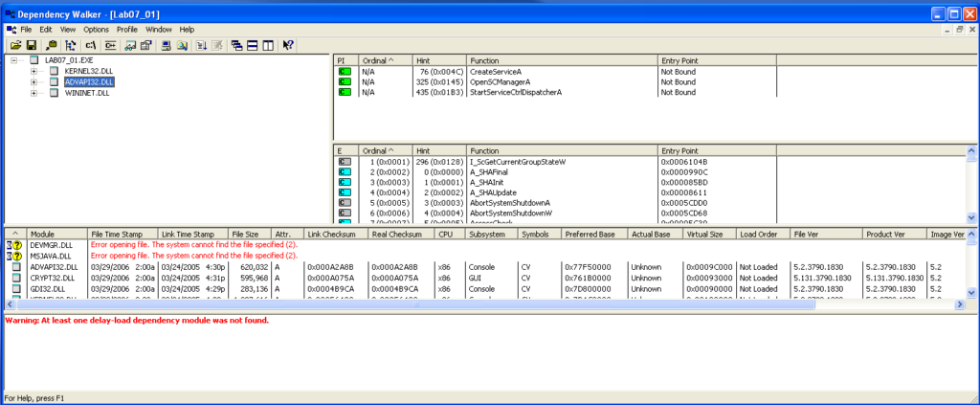Click module list vertical scrollbar down arrow
Viewport: 980px width, 405px height.
click(x=970, y=293)
